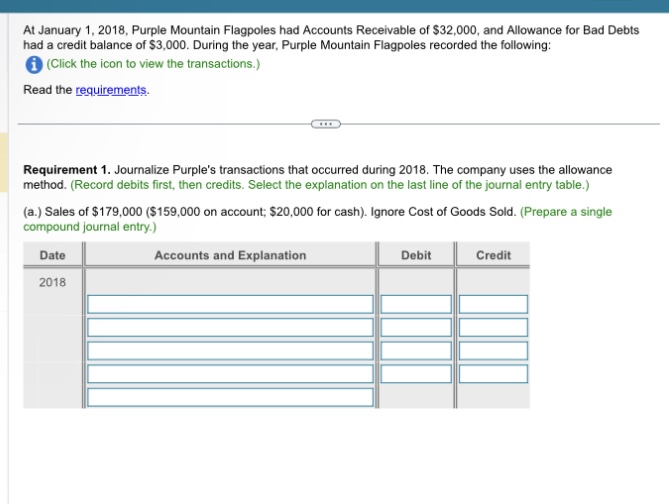This screenshot has width=669, height=504.
Task: Click first row Debit input
Action: pos(416,304)
